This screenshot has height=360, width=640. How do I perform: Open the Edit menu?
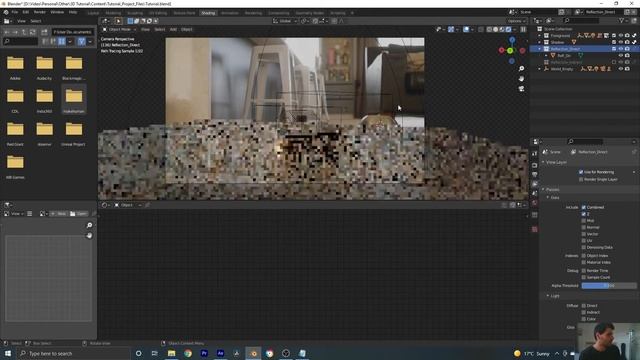[x=26, y=12]
